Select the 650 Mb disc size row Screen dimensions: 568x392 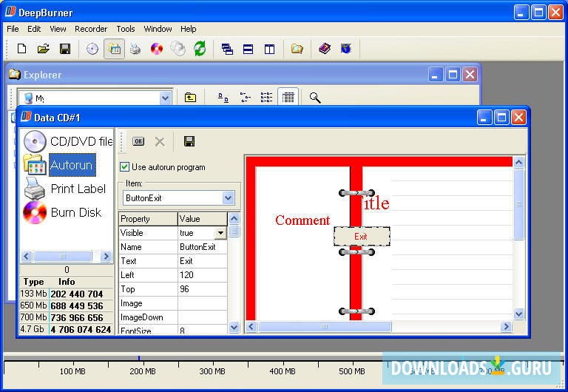pyautogui.click(x=67, y=305)
